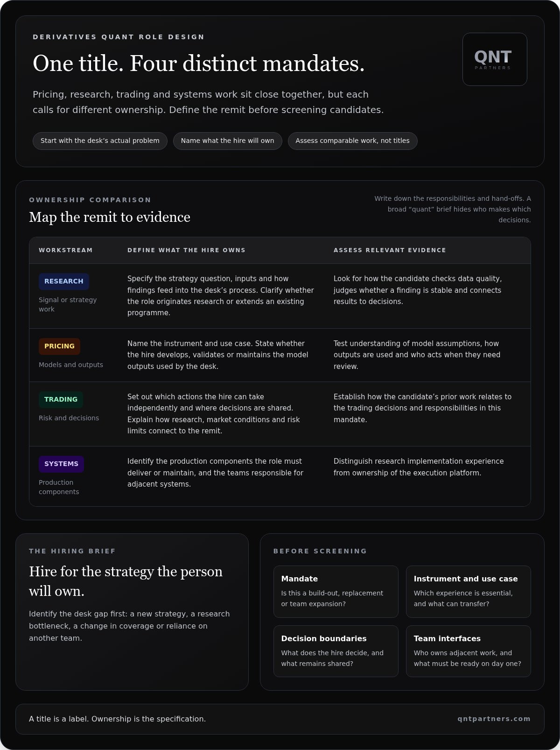
Task: Choose the 'Assess comparable work, not titles' pill
Action: pyautogui.click(x=353, y=141)
